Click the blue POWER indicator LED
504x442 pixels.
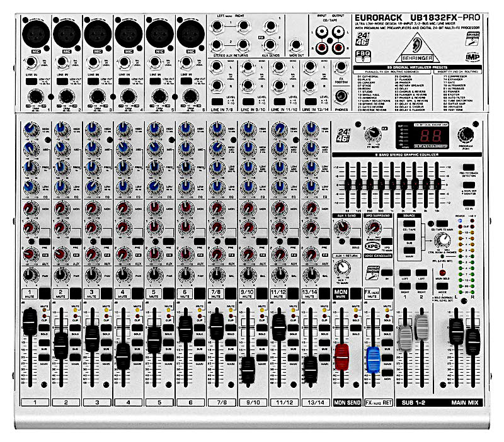click(461, 221)
